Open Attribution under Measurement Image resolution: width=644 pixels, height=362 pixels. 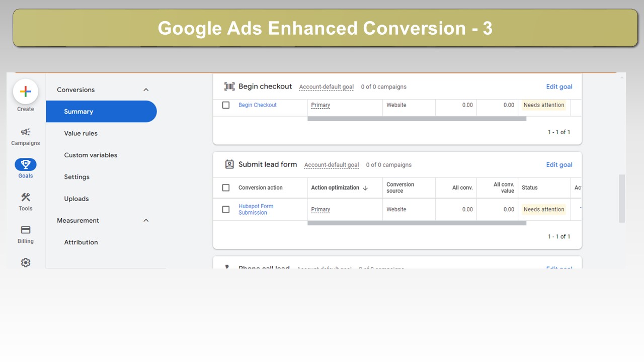[81, 242]
